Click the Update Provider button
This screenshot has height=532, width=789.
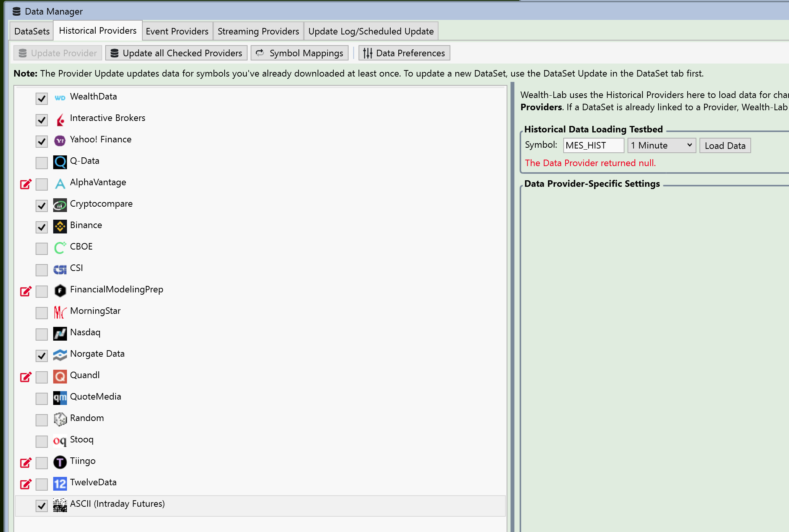click(58, 53)
